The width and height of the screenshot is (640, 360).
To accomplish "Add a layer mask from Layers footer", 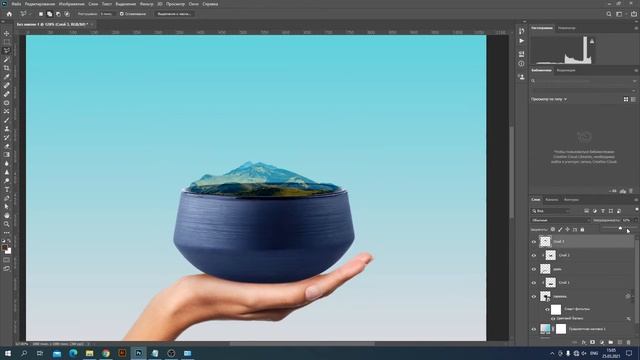I will (593, 342).
